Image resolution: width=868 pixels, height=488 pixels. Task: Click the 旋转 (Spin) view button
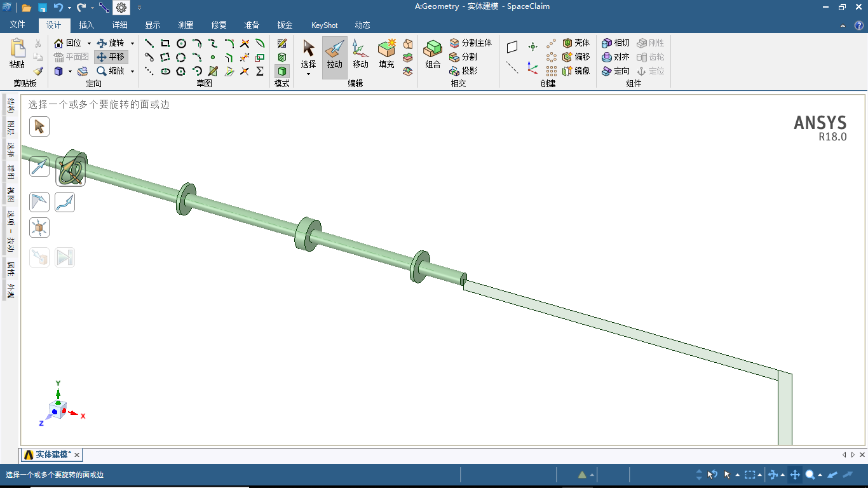pos(111,43)
